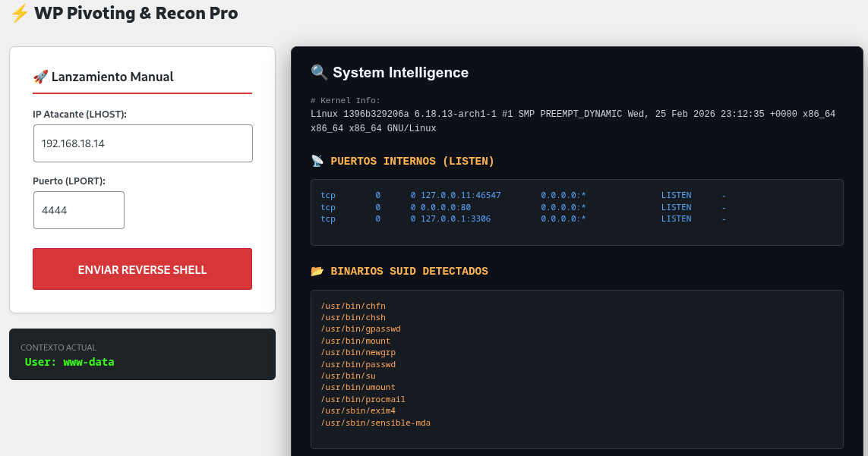Click the lightning bolt icon in the title
The width and height of the screenshot is (868, 456).
pyautogui.click(x=20, y=13)
